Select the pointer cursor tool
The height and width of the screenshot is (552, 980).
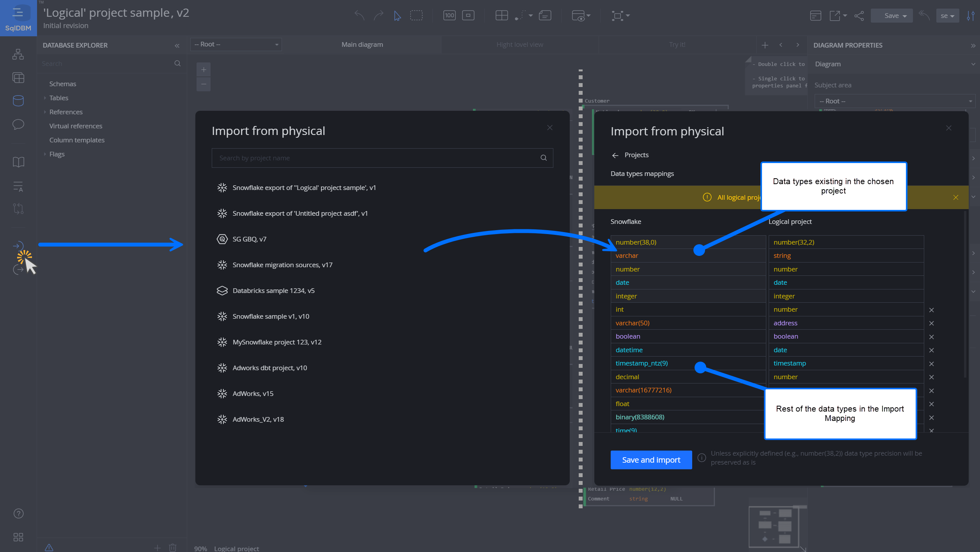pos(397,16)
